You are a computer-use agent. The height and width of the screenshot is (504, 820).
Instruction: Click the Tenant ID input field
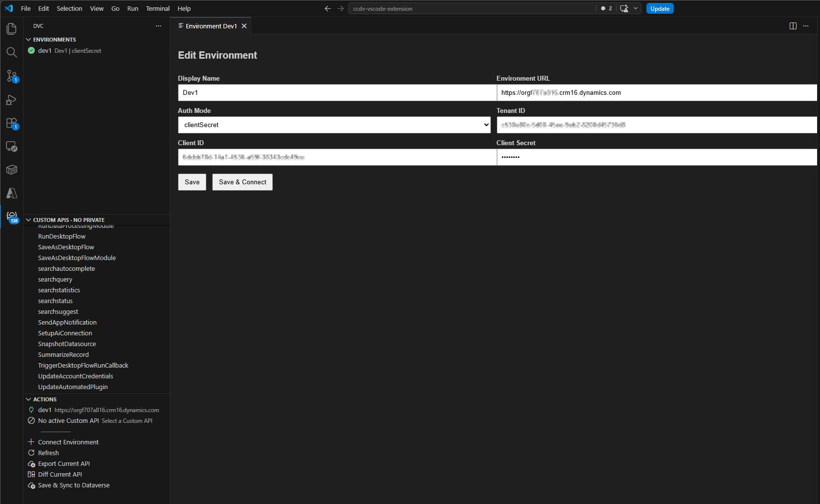point(657,125)
